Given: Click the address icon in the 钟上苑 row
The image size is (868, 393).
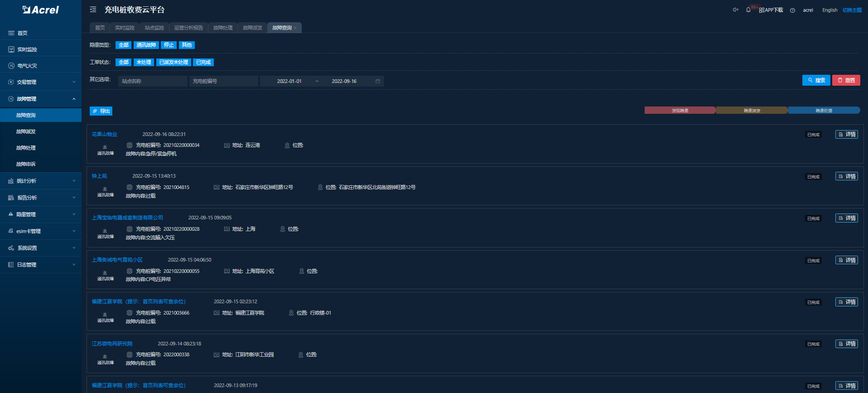Looking at the screenshot, I should click(217, 187).
